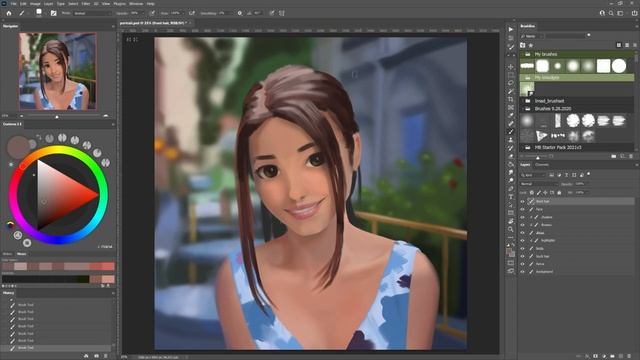The height and width of the screenshot is (360, 640).
Task: Hide the body layer
Action: (522, 248)
